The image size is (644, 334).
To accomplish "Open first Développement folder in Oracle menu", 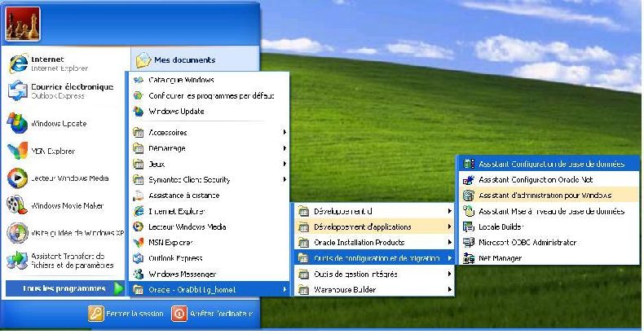I will [x=374, y=211].
